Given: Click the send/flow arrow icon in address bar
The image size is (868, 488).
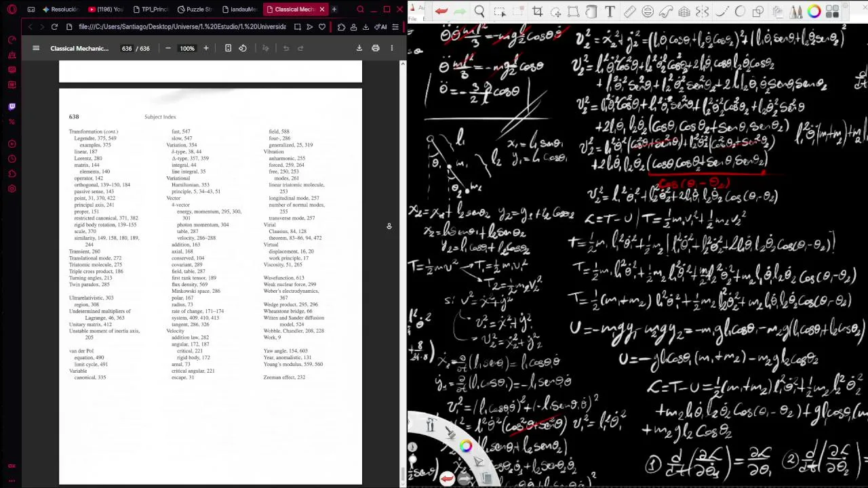Looking at the screenshot, I should point(309,27).
